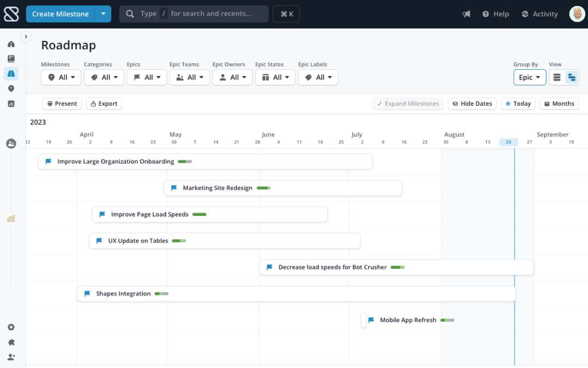Screen dimensions: 588x368
Task: Open the Stories view from the sidebar
Action: (x=11, y=58)
